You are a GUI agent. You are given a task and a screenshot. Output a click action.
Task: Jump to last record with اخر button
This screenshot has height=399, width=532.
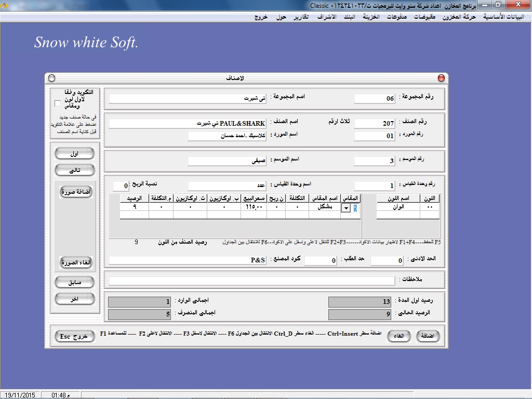coord(75,299)
